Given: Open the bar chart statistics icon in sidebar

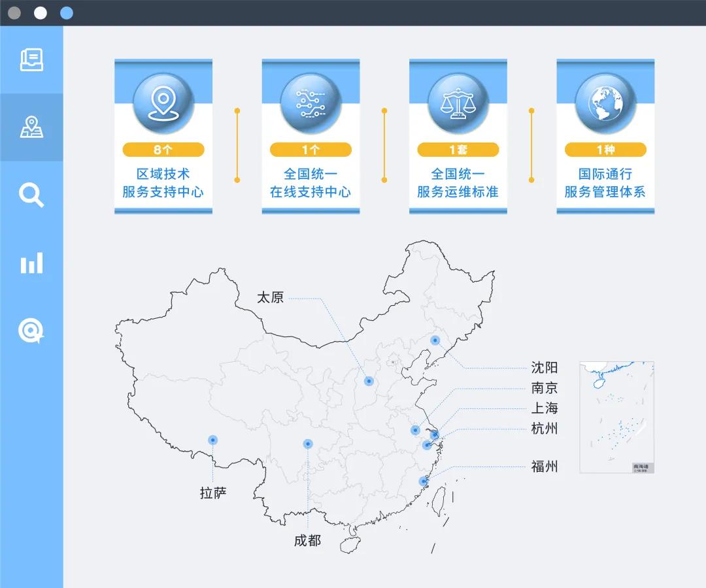Looking at the screenshot, I should coord(31,263).
